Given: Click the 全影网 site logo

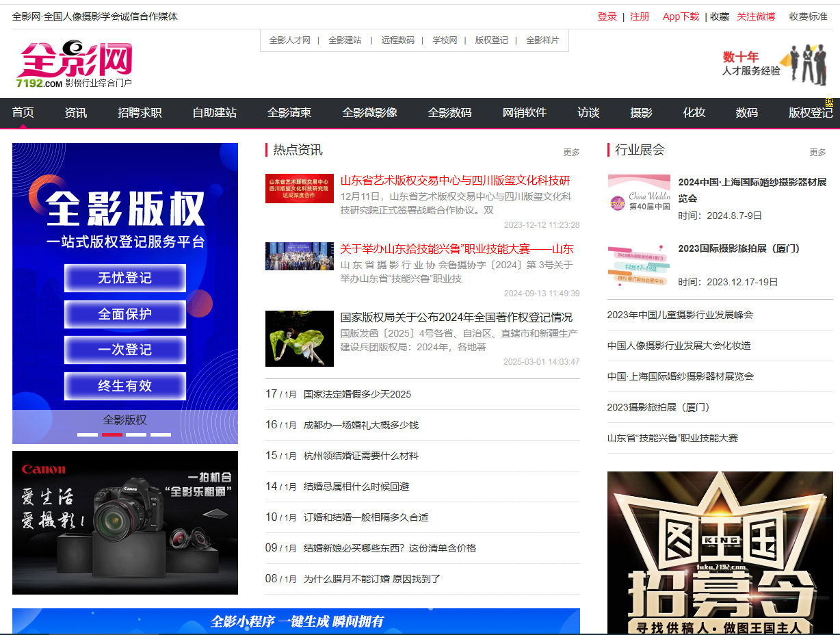Looking at the screenshot, I should click(74, 64).
